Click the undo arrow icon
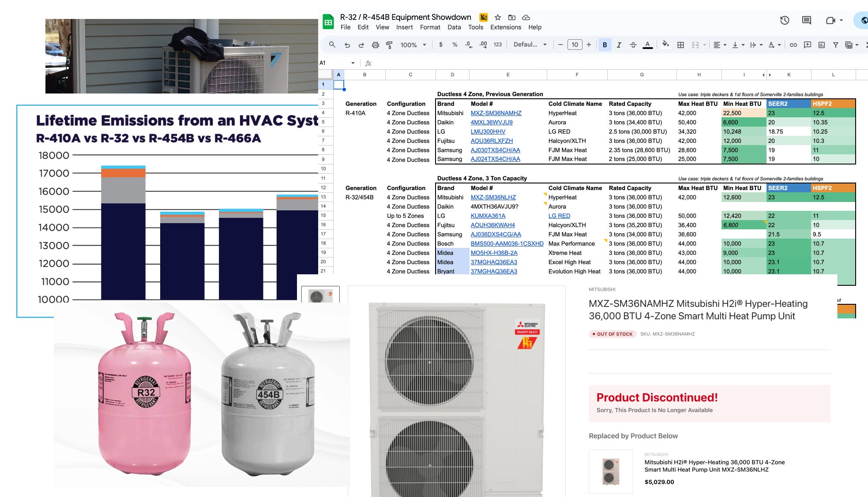 coord(347,45)
